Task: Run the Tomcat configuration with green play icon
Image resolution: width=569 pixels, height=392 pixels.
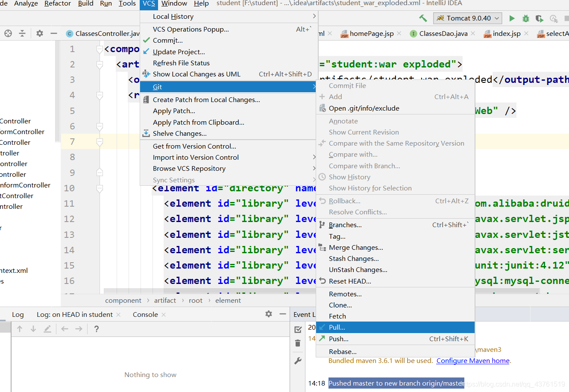Action: [x=512, y=18]
